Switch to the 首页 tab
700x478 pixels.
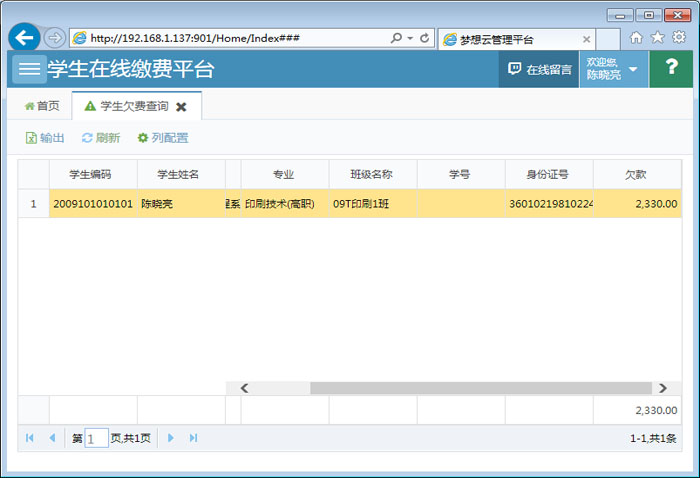[41, 106]
